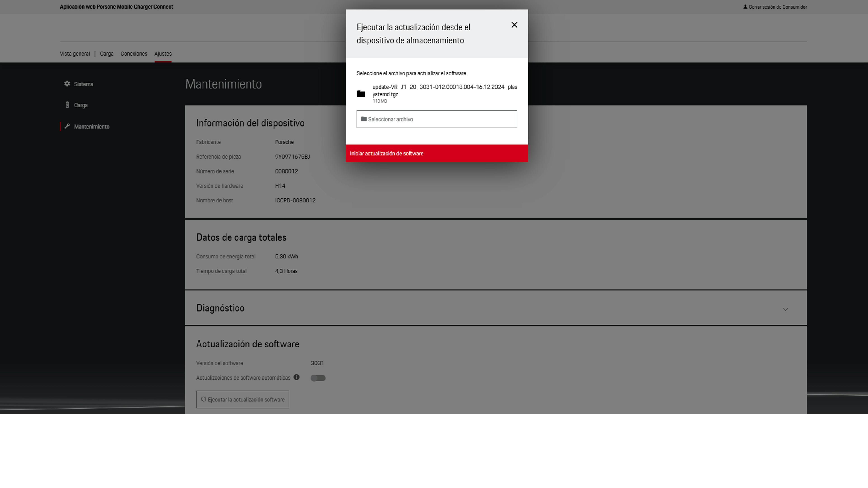
Task: Expand the Diagnóstico section chevron
Action: 785,310
